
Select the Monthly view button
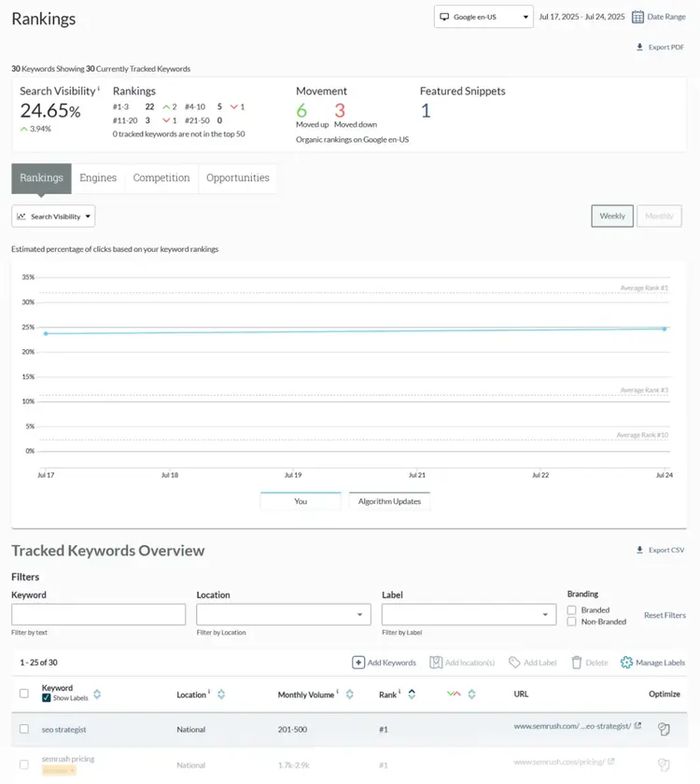[660, 216]
